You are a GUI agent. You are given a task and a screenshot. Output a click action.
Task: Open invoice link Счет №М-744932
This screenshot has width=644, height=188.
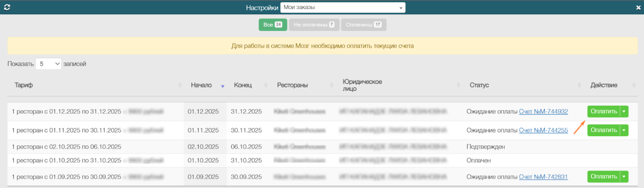[x=543, y=111]
